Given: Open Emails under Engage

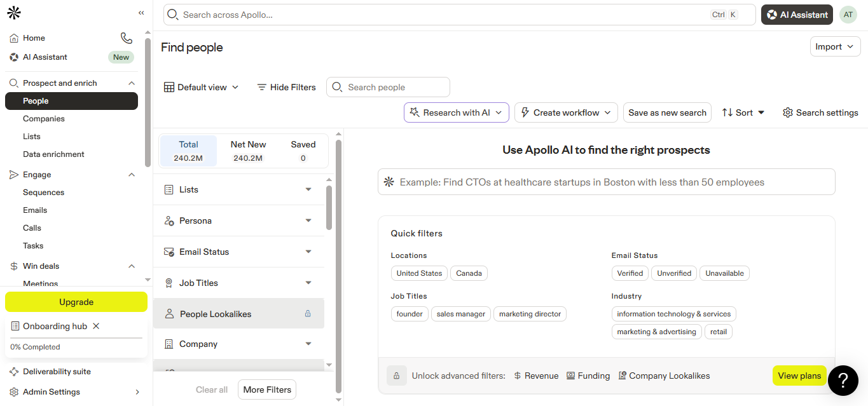Looking at the screenshot, I should [35, 210].
